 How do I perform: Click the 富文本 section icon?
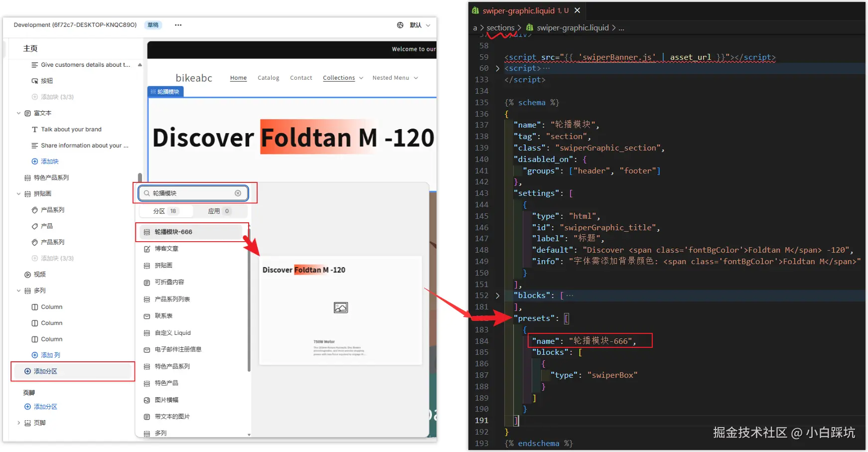point(27,113)
